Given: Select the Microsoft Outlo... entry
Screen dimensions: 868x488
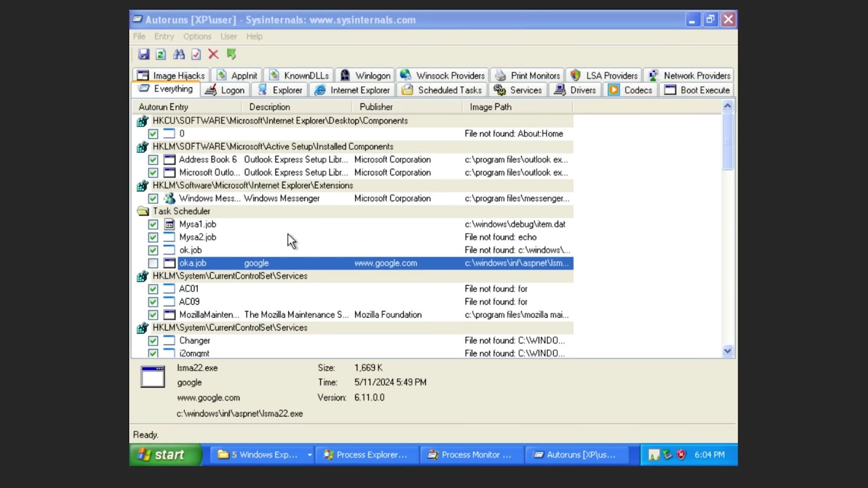Looking at the screenshot, I should [x=209, y=173].
